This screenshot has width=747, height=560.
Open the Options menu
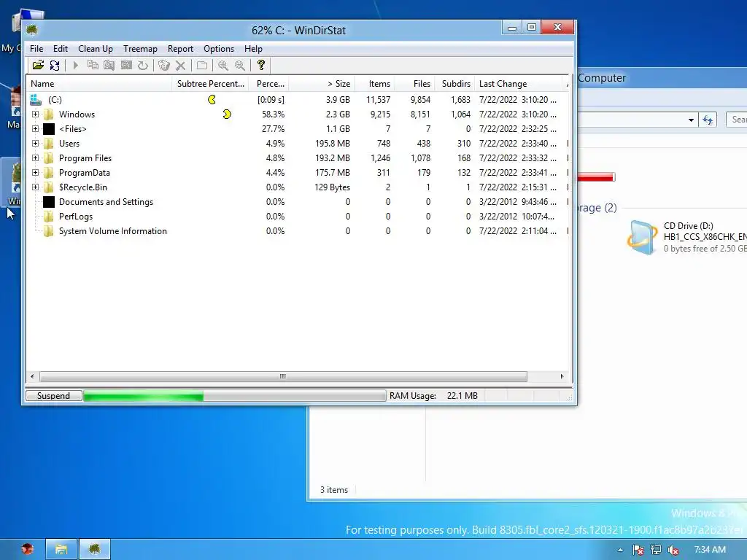[219, 49]
